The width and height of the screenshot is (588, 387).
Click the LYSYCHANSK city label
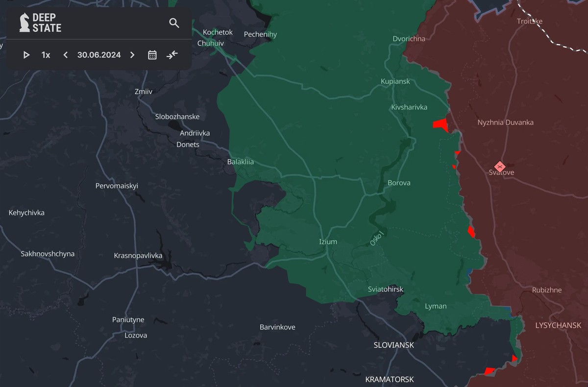click(558, 326)
